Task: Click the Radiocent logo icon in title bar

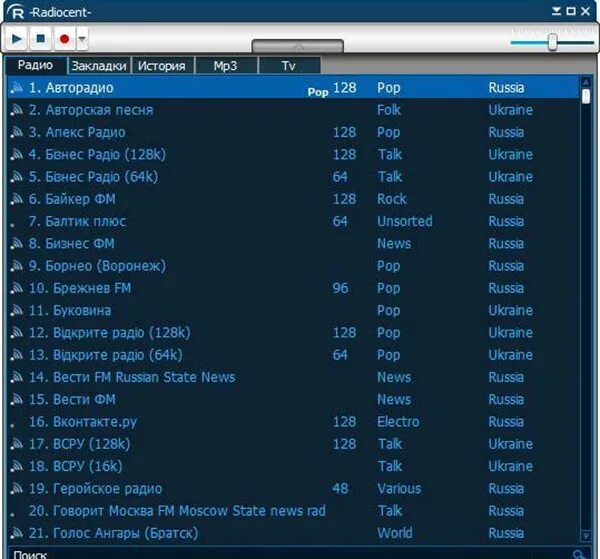Action: click(16, 12)
